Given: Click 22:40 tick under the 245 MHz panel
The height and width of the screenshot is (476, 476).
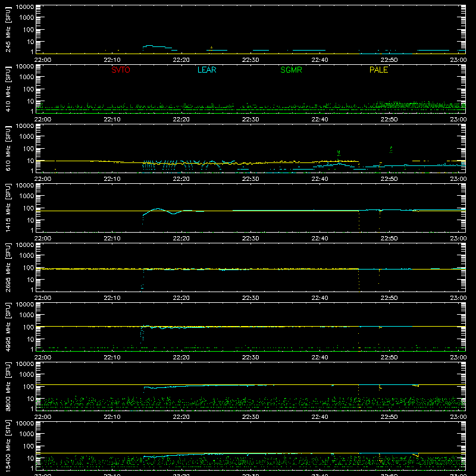Looking at the screenshot, I should click(320, 60).
